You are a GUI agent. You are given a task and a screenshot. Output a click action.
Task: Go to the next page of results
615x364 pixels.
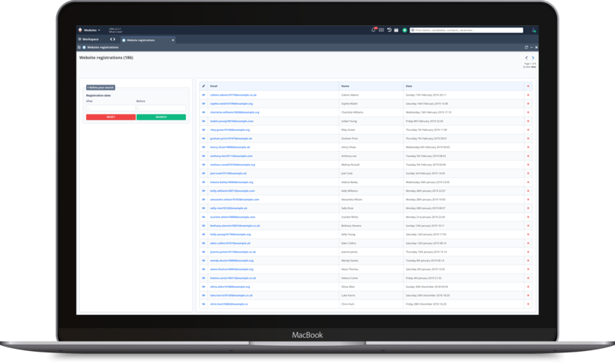pyautogui.click(x=533, y=58)
